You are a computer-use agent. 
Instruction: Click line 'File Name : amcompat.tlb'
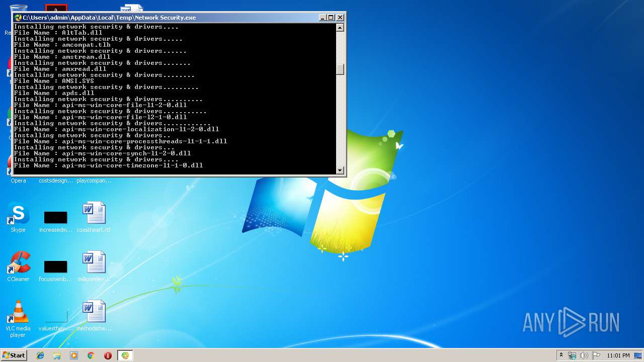click(62, 45)
